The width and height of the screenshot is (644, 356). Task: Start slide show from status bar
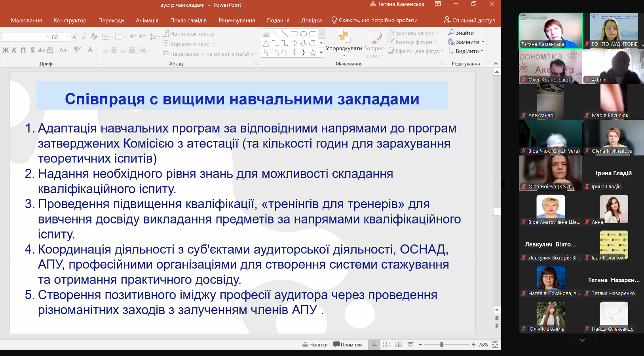(410, 345)
